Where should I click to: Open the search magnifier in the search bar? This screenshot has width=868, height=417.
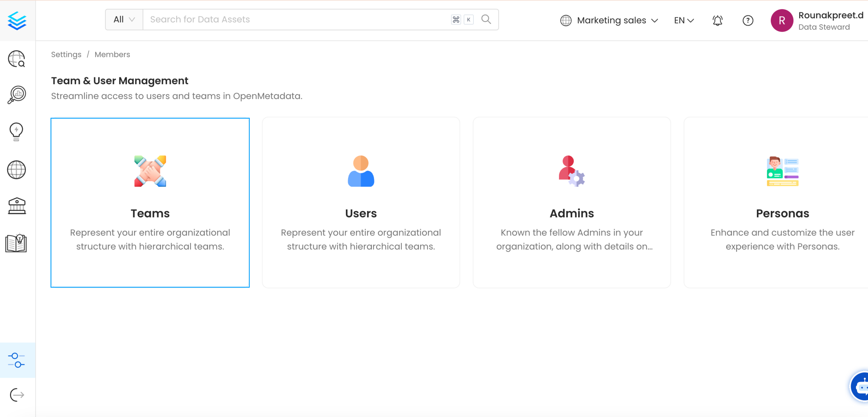click(x=486, y=19)
